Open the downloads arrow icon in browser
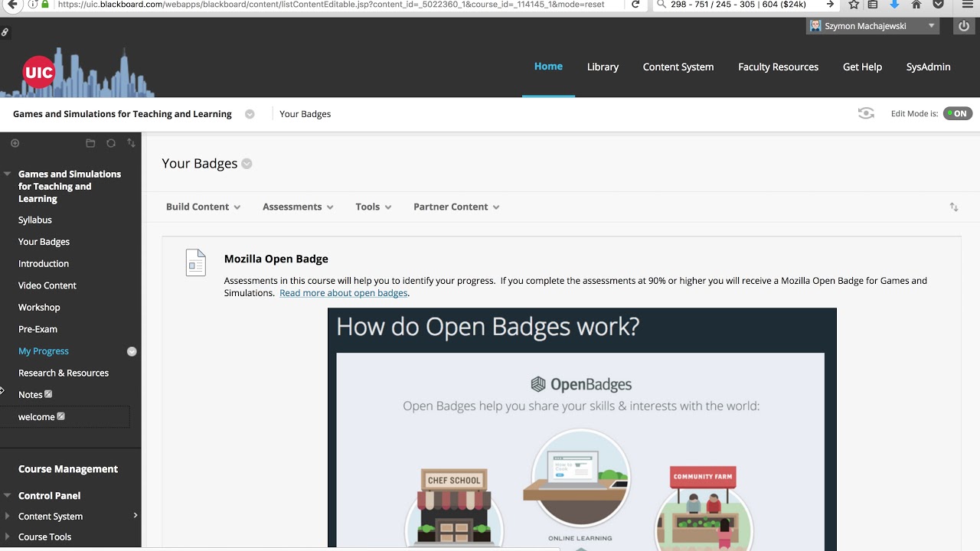980x551 pixels. click(x=894, y=5)
